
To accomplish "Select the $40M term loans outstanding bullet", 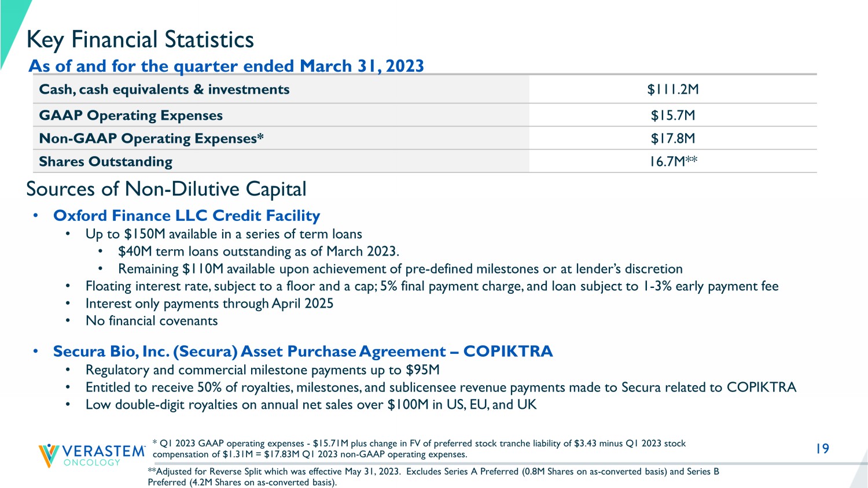I will point(259,252).
